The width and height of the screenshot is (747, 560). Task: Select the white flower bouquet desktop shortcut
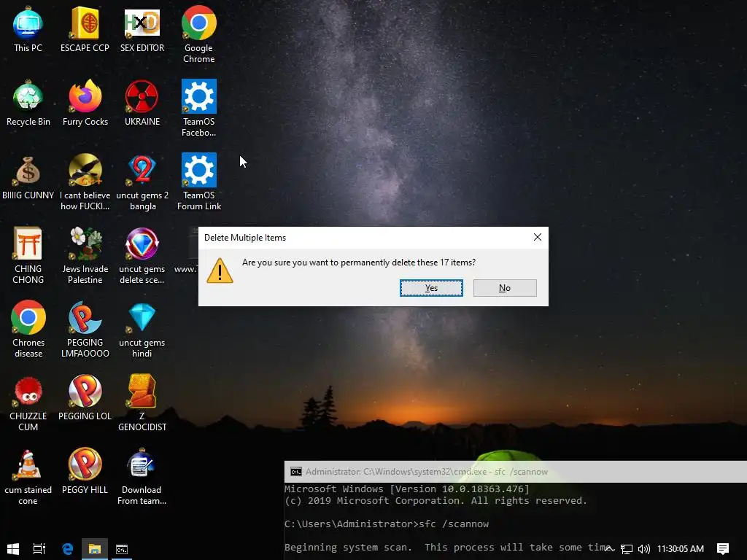click(x=85, y=256)
